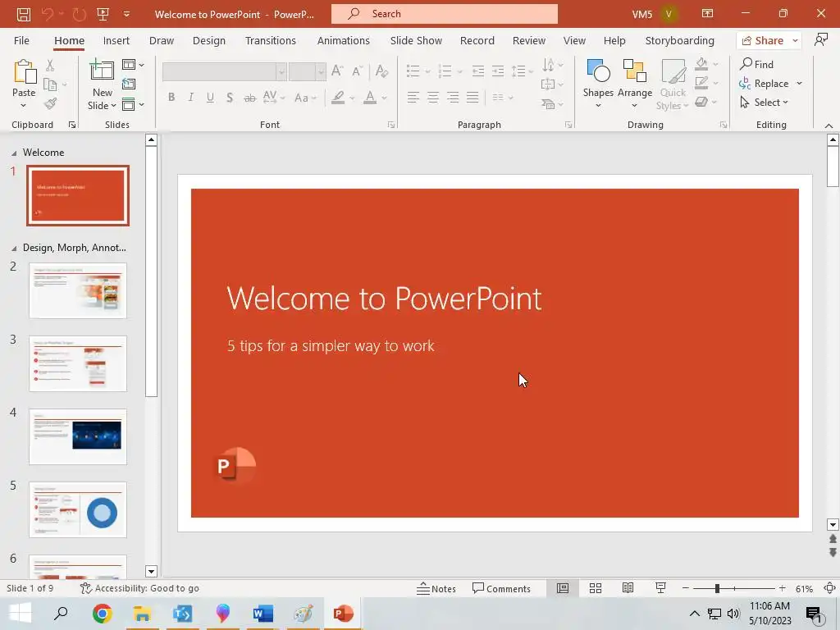
Task: Cut selection with the scissors icon
Action: coord(50,66)
